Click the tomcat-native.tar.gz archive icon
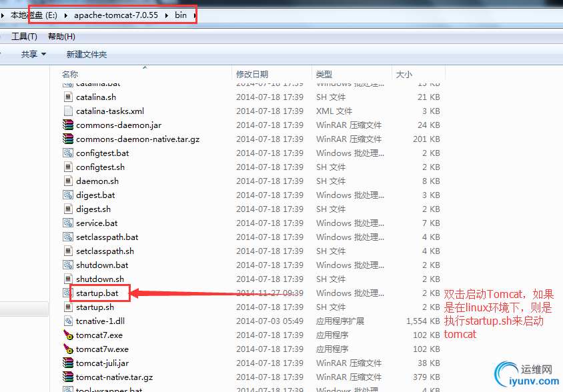563x392 pixels. pyautogui.click(x=68, y=377)
